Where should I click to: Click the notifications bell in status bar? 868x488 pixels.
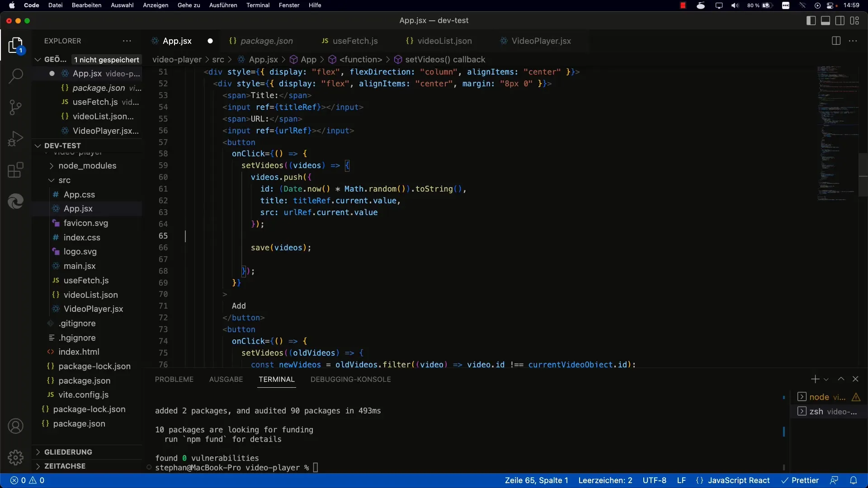(x=854, y=480)
